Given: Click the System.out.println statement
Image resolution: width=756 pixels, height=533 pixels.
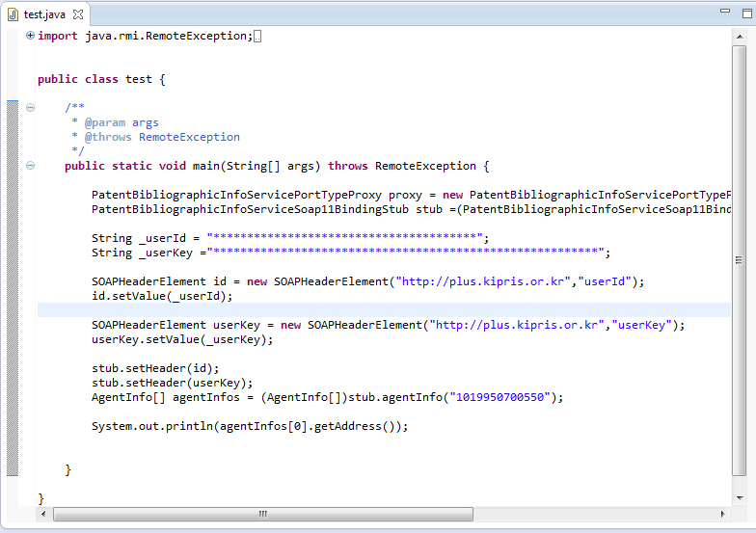Looking at the screenshot, I should point(250,426).
